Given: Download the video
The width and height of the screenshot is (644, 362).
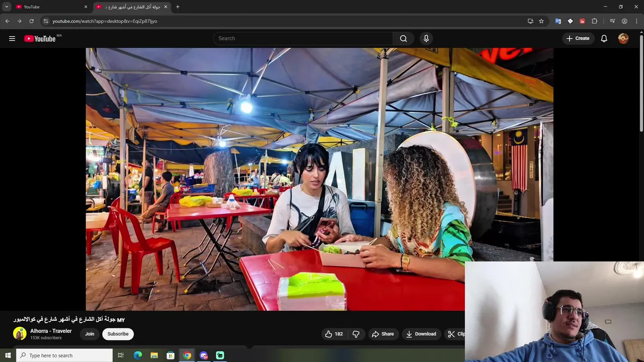Looking at the screenshot, I should click(421, 334).
